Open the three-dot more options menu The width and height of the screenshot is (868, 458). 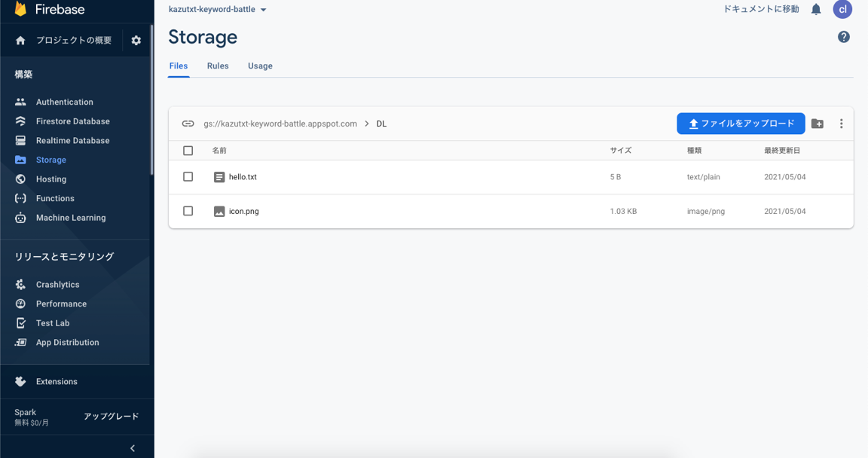coord(842,124)
